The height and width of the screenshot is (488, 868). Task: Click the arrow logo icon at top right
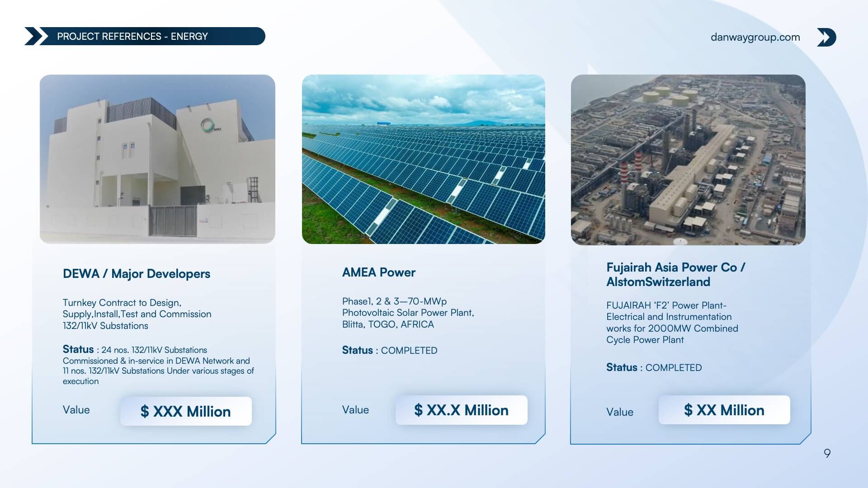point(826,37)
